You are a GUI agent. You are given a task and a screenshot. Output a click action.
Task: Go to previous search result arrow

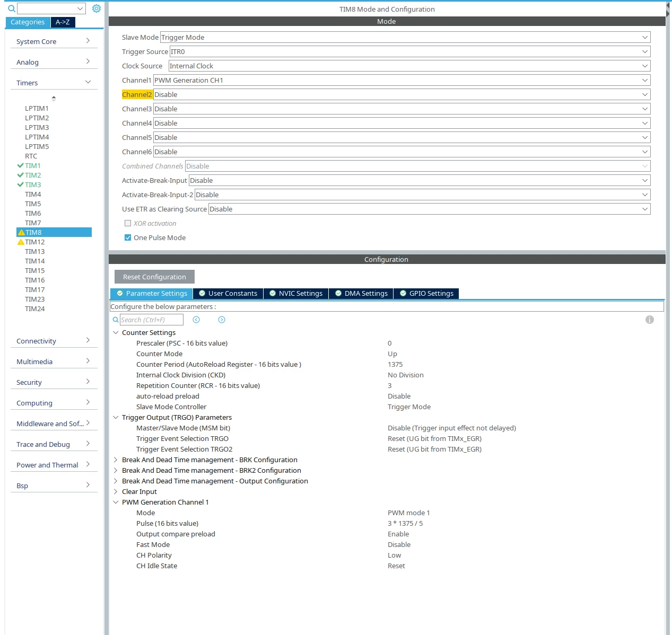coord(196,320)
